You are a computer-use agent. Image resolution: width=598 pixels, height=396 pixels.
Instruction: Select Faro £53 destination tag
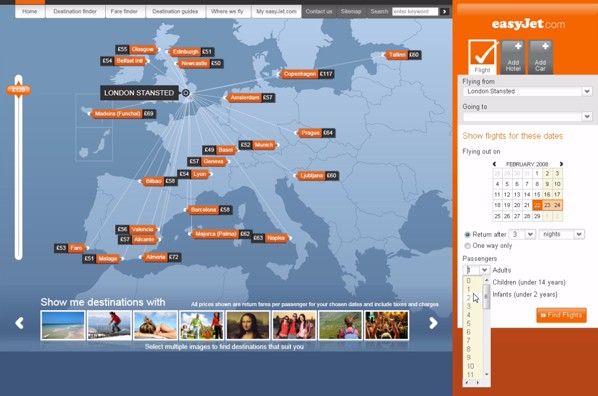[71, 248]
